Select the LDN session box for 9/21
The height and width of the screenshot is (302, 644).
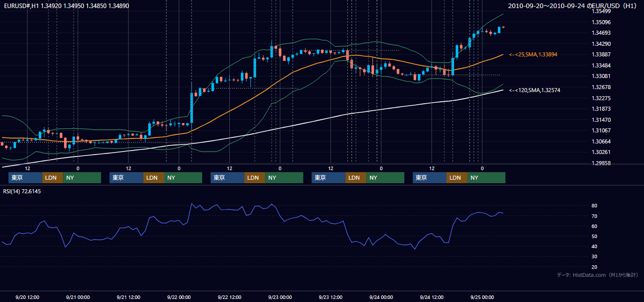click(154, 178)
